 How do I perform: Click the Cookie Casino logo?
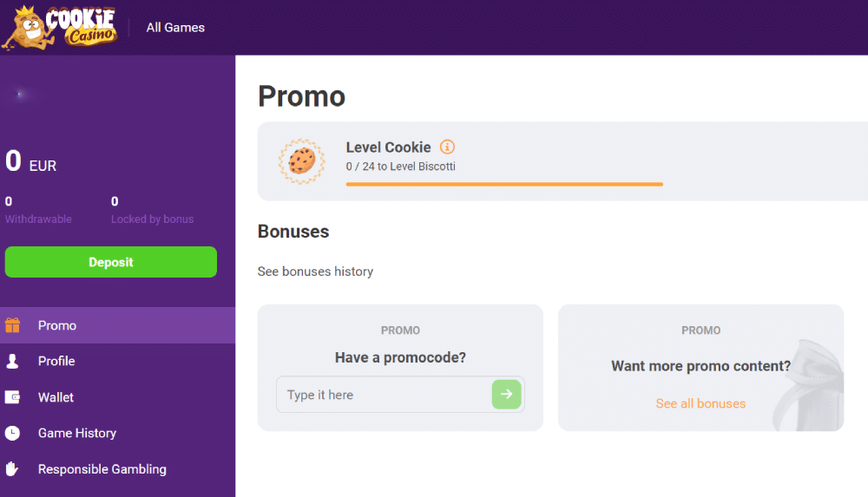tap(60, 27)
